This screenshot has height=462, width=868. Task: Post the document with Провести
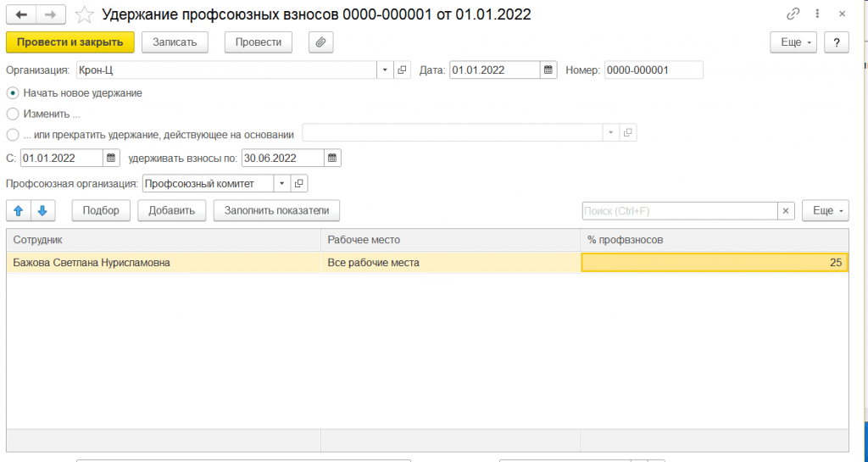pyautogui.click(x=259, y=42)
